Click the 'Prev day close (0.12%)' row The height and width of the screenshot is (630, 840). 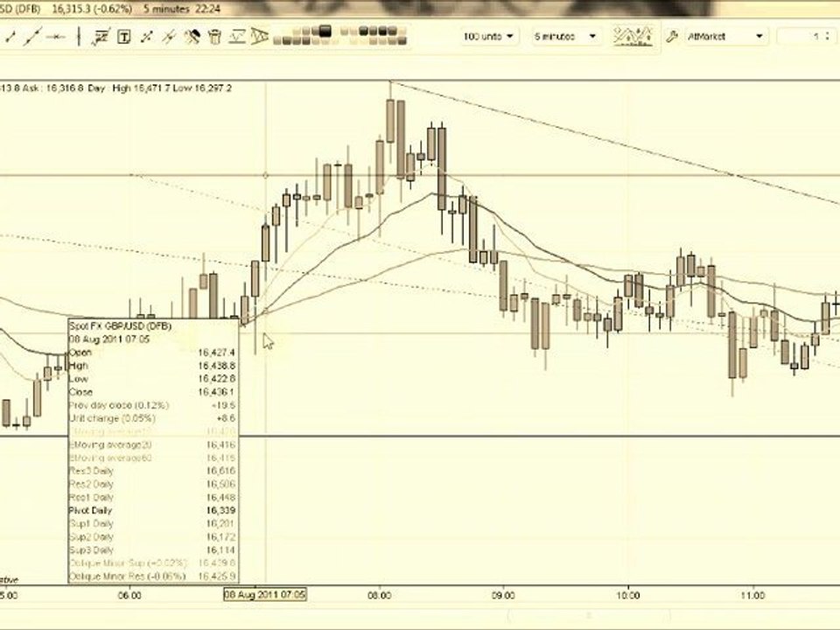pyautogui.click(x=152, y=405)
